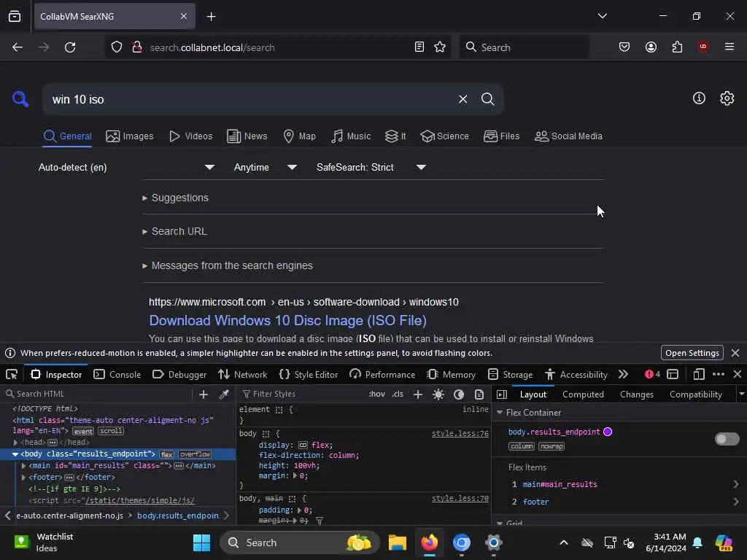Viewport: 747px width, 560px height.
Task: Open tracking protection shield icon
Action: click(117, 47)
